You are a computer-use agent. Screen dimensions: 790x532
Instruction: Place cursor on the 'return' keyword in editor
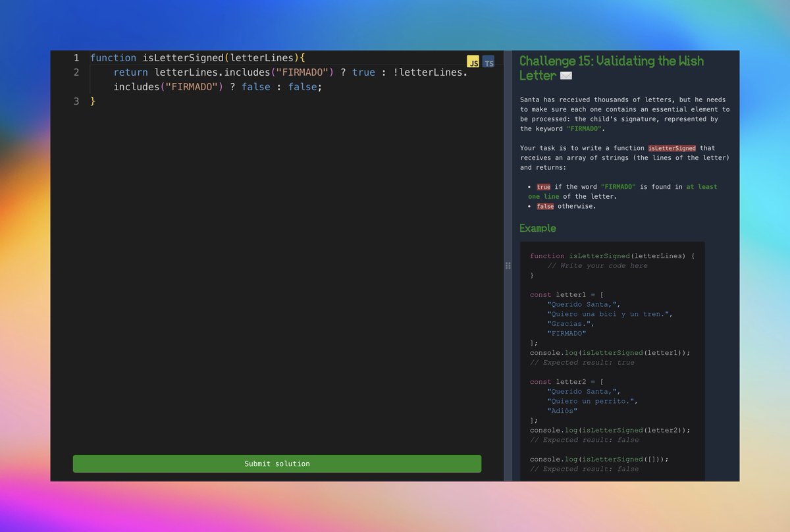click(131, 72)
